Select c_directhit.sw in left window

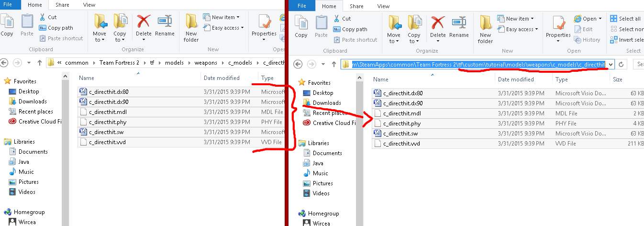[181, 132]
